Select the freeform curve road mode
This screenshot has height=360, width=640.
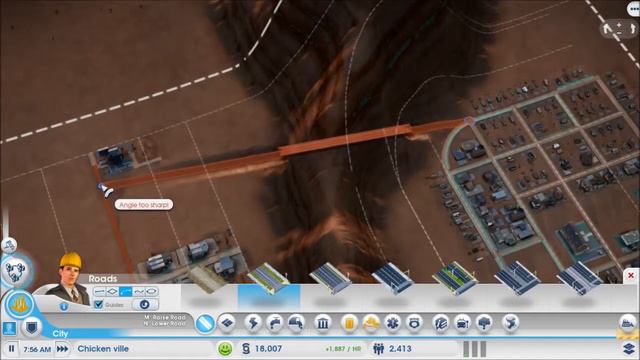[139, 291]
